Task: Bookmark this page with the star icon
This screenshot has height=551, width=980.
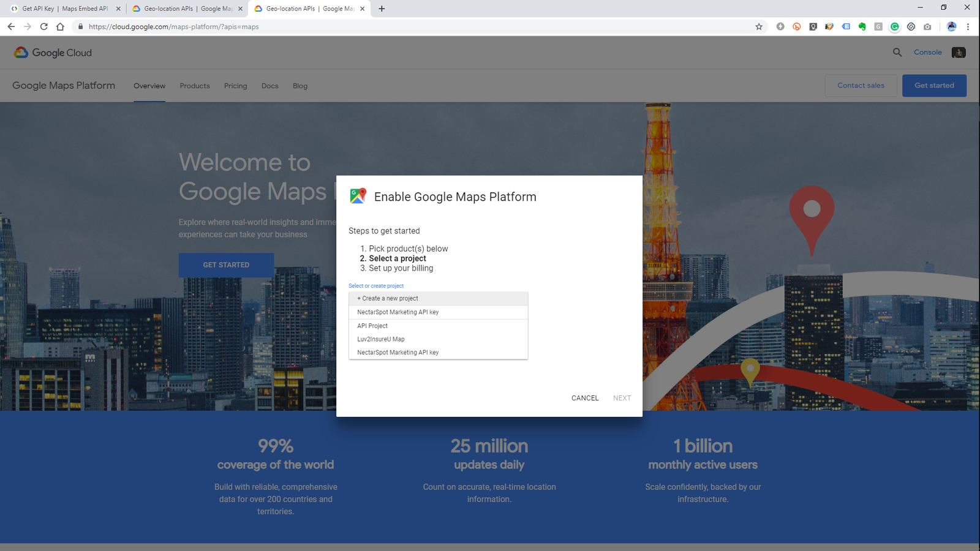Action: click(759, 27)
